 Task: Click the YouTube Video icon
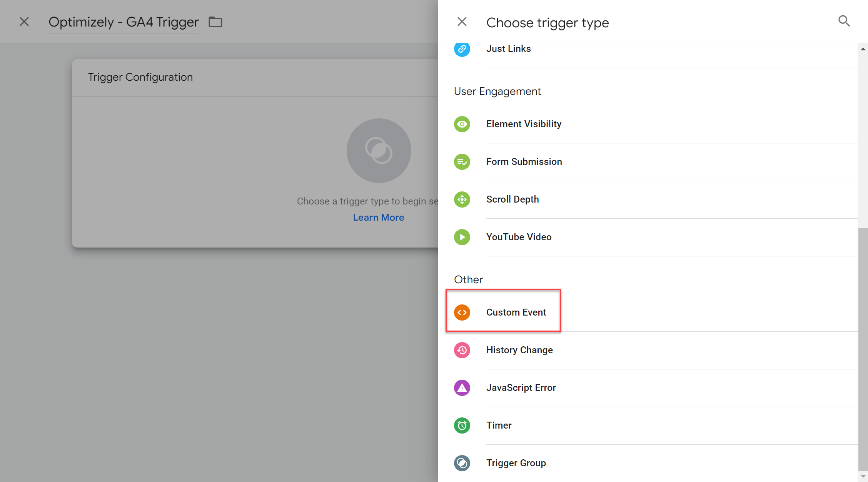[x=463, y=237]
